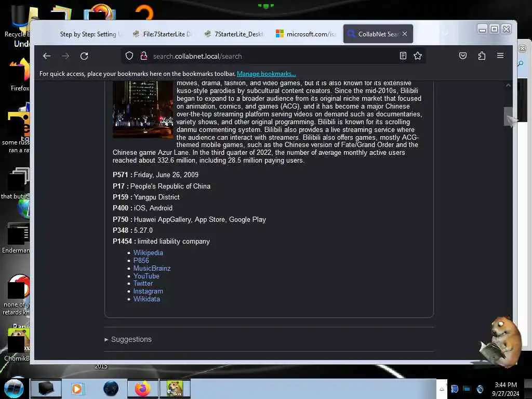
Task: Switch to 7StarterLite_Deskt tab
Action: click(234, 34)
